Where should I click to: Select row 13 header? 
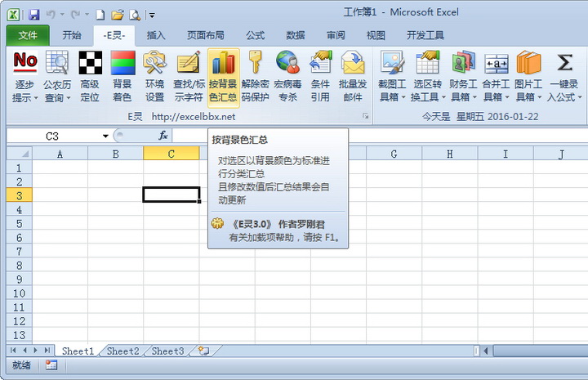[x=20, y=334]
